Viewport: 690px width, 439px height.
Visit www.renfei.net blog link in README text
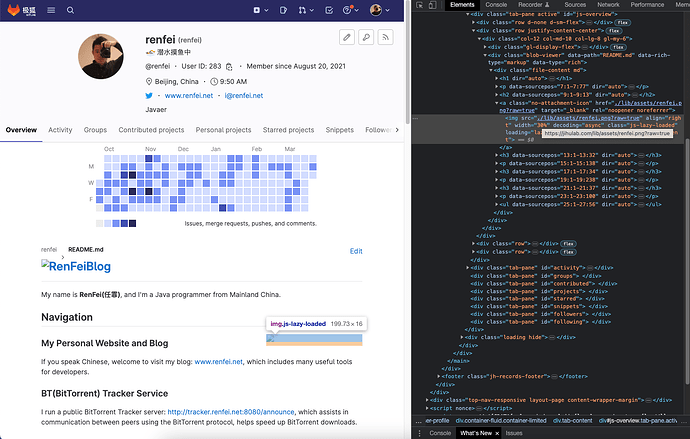pos(219,362)
